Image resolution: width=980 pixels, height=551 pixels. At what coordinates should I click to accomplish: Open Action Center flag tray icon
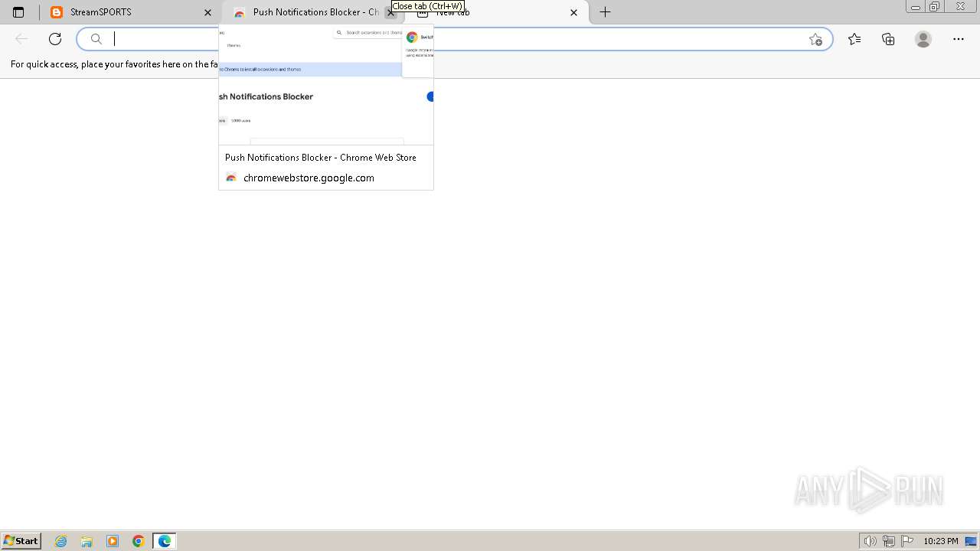pyautogui.click(x=907, y=541)
